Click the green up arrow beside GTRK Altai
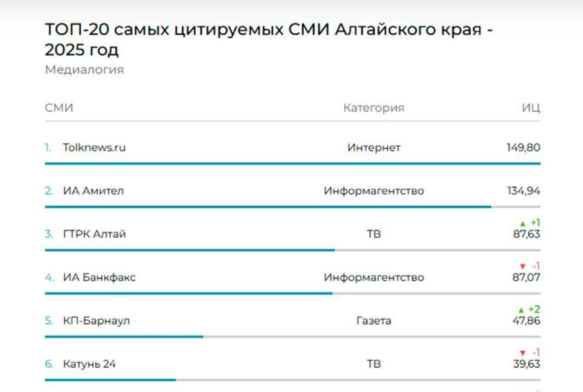This screenshot has height=392, width=583. pyautogui.click(x=522, y=224)
